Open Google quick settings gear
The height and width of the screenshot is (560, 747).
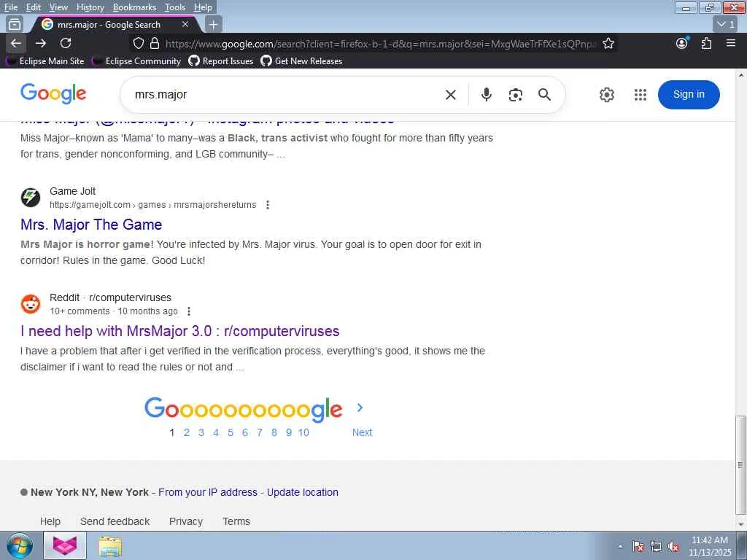(x=606, y=95)
